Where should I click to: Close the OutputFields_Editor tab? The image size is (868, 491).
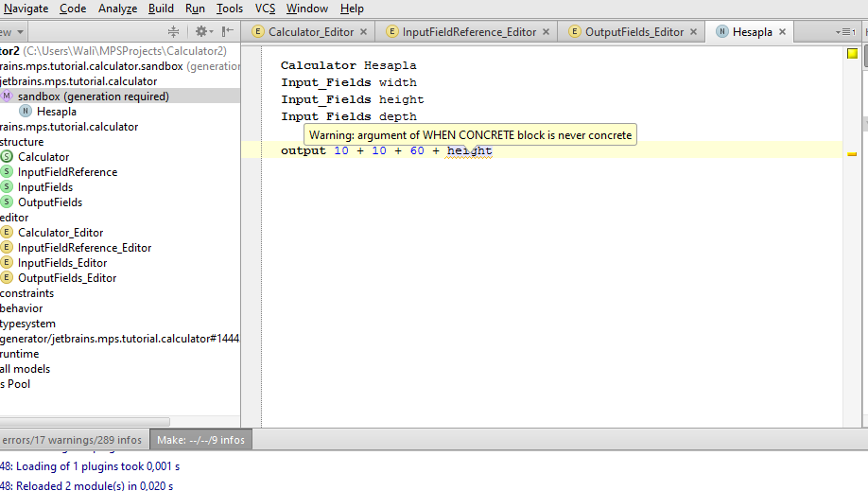[693, 32]
